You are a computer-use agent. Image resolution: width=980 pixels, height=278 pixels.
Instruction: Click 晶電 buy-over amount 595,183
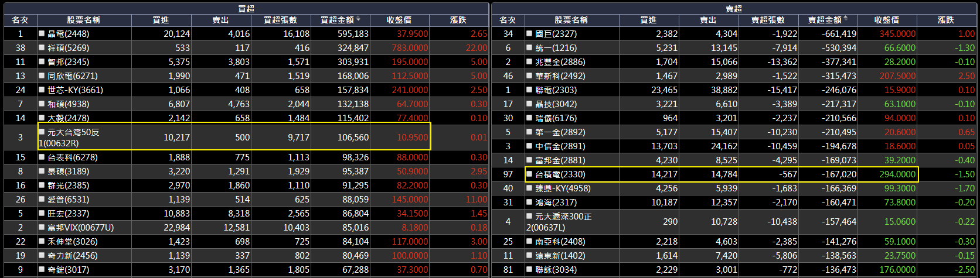353,34
